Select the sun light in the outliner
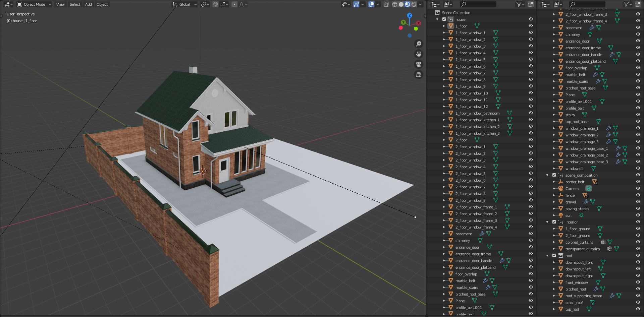 coord(568,215)
